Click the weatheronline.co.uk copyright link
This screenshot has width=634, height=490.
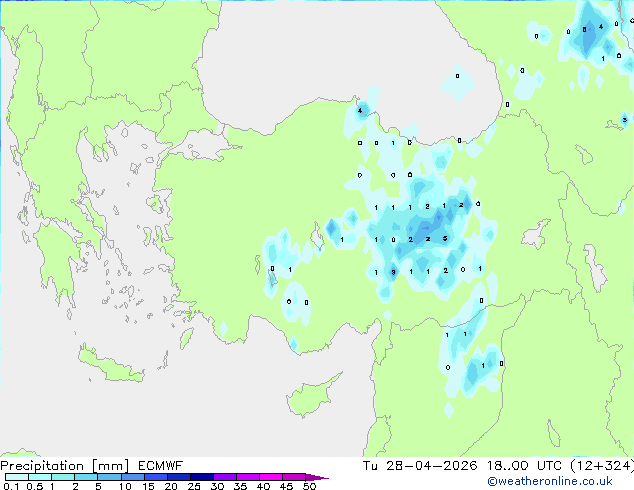pyautogui.click(x=550, y=481)
